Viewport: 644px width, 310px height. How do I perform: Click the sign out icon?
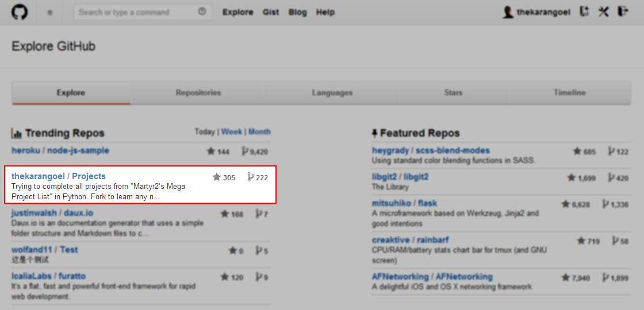[623, 11]
